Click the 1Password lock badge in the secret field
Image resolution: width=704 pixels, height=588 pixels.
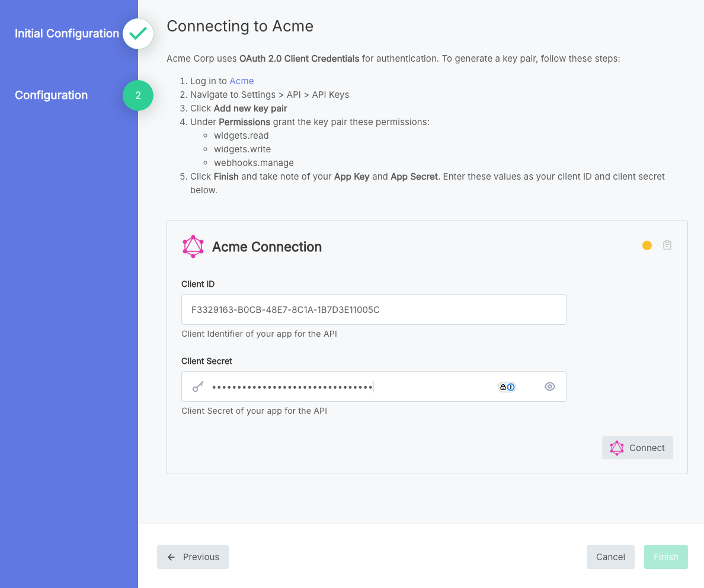[503, 386]
